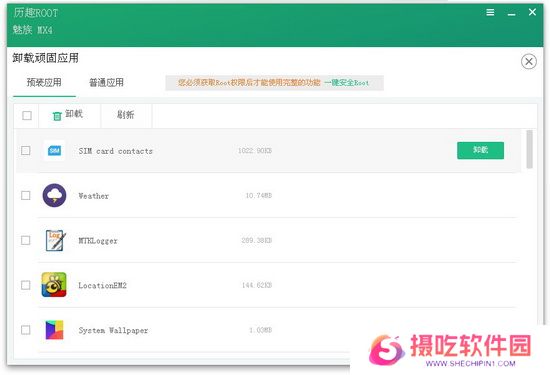This screenshot has height=375, width=550.
Task: Select the Weather app name text
Action: pyautogui.click(x=94, y=196)
